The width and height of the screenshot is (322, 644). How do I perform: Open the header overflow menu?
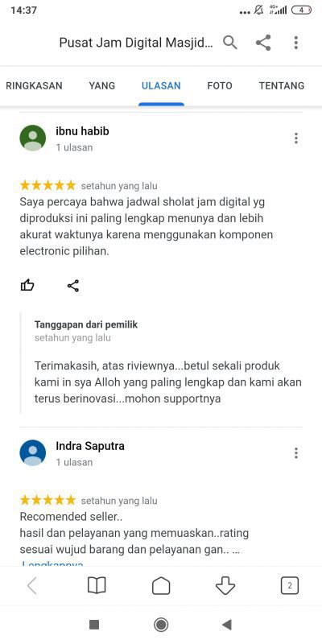coord(295,43)
